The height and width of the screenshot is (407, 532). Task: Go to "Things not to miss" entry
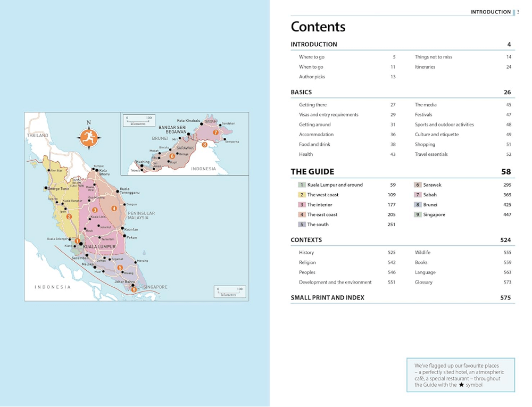tap(434, 57)
